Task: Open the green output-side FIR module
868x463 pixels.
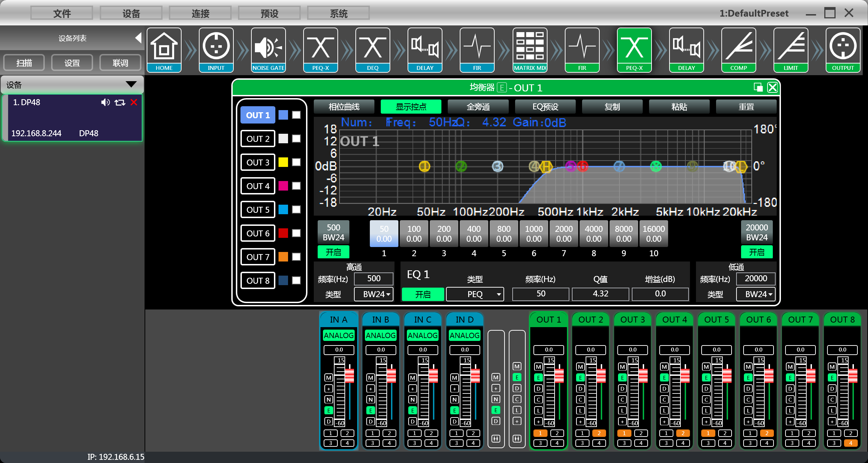Action: click(582, 50)
